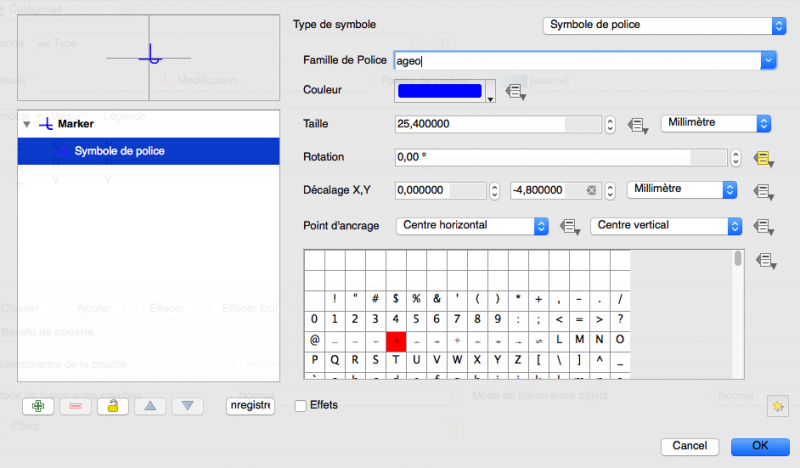
Task: Click the star icon at bottom right
Action: point(775,406)
